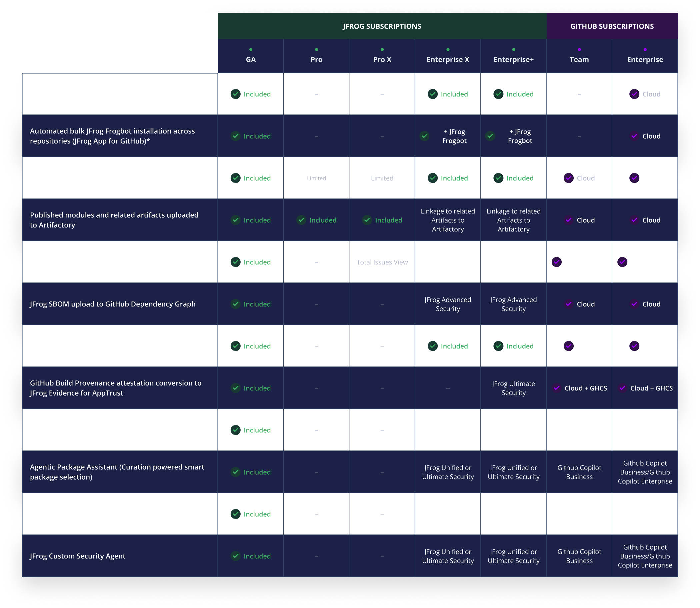Click 'Automated bulk JFrog Frogbot installation' row label
700x608 pixels.
pyautogui.click(x=112, y=136)
